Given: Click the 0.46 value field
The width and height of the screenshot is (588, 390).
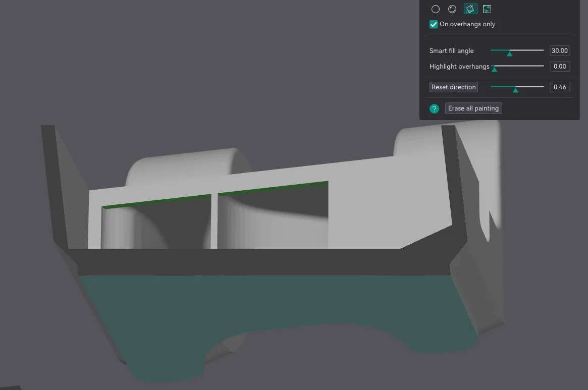Looking at the screenshot, I should coord(559,87).
